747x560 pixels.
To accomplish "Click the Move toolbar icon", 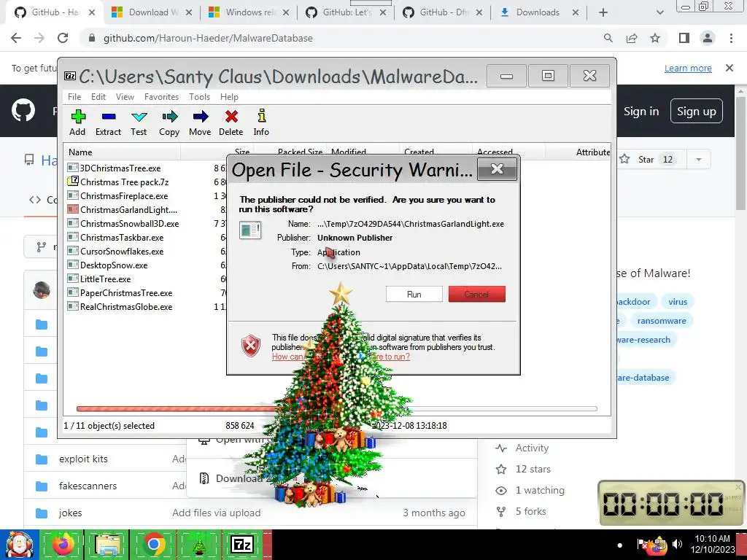I will [200, 122].
